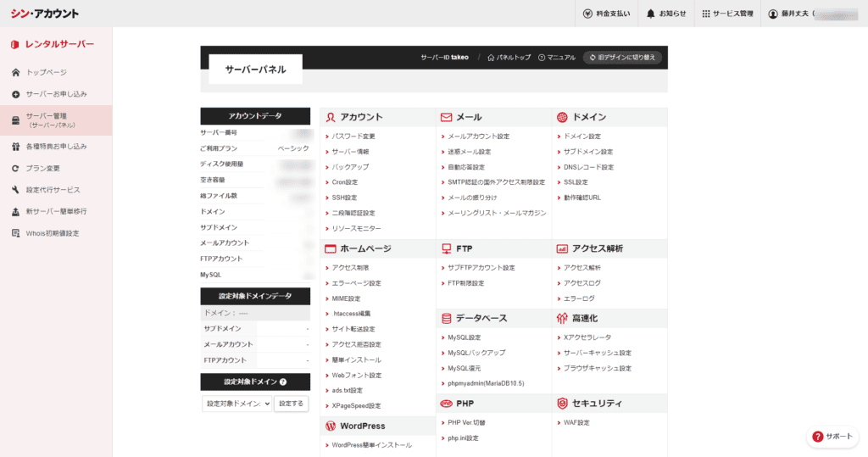Click the シン・アカウント logo

click(x=45, y=14)
